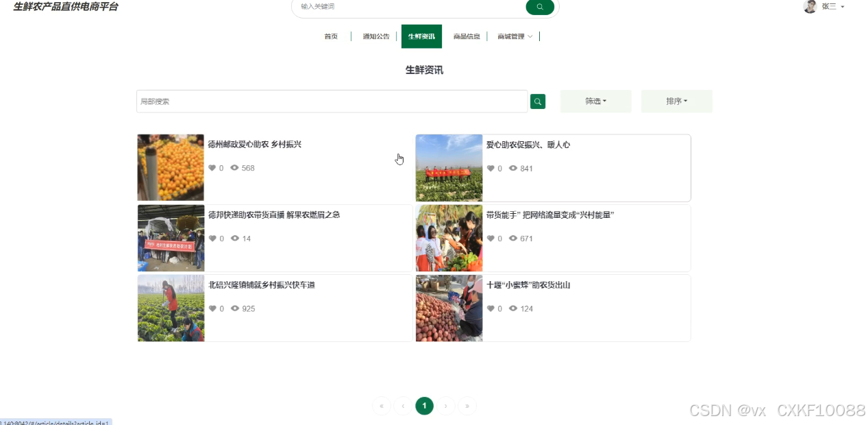Viewport: 868px width, 425px height.
Task: Click heart icon on 北碚兴隆镇 card
Action: 212,308
